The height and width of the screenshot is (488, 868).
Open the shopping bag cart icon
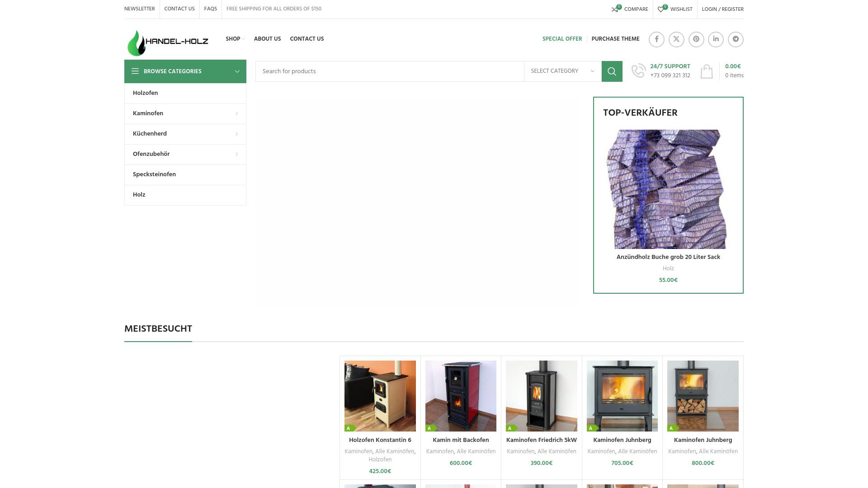point(707,71)
